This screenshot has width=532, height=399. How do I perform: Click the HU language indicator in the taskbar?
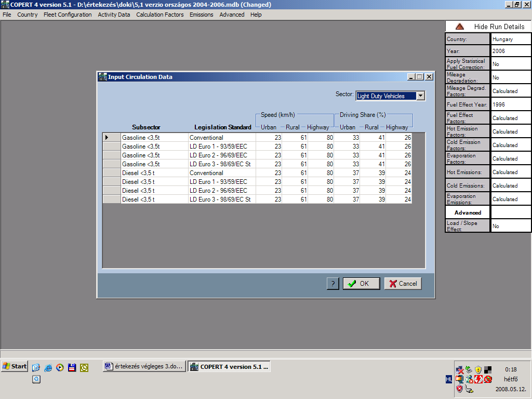[x=448, y=379]
